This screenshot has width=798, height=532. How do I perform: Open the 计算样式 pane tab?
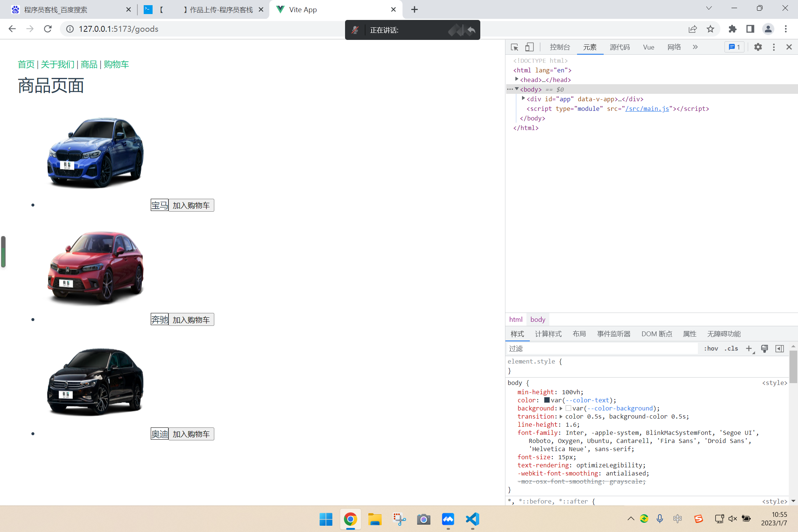tap(548, 334)
